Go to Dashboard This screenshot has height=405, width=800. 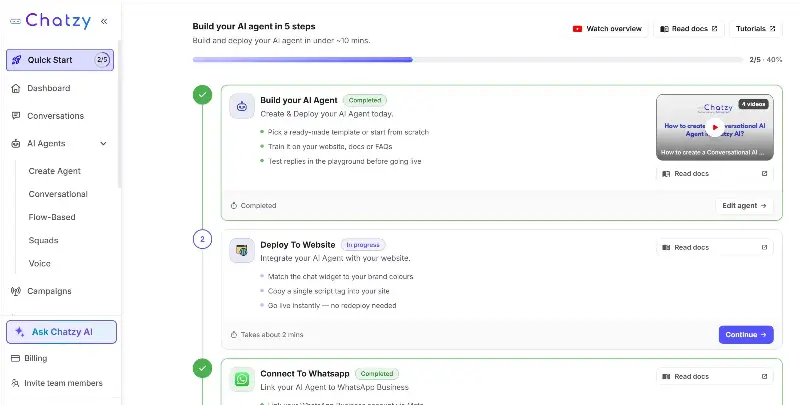point(48,88)
